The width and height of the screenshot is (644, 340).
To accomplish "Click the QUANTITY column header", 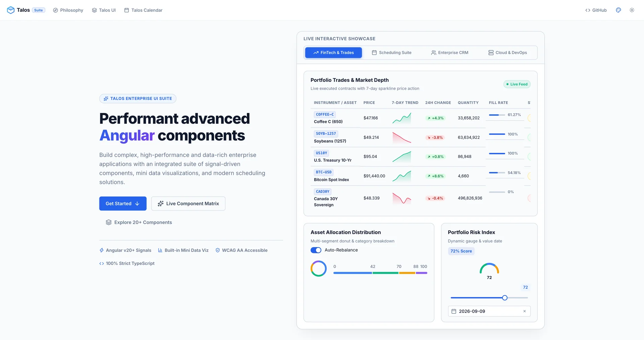I will [x=468, y=103].
